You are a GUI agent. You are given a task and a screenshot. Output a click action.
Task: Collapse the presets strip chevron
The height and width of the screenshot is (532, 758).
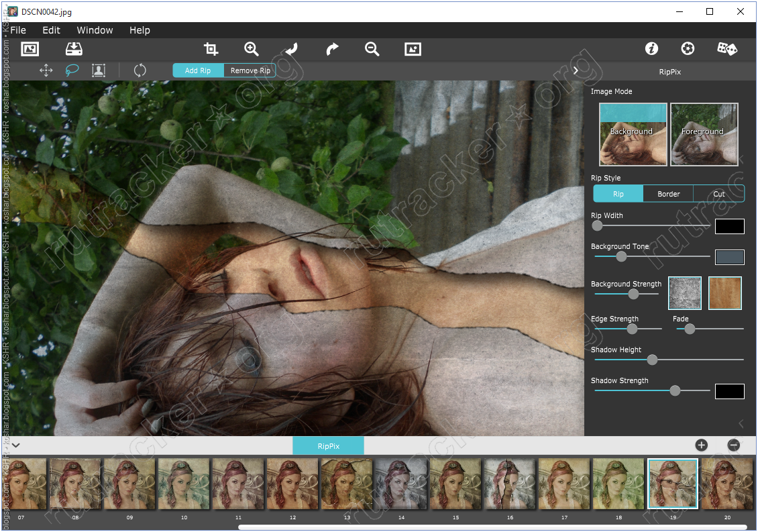coord(16,445)
